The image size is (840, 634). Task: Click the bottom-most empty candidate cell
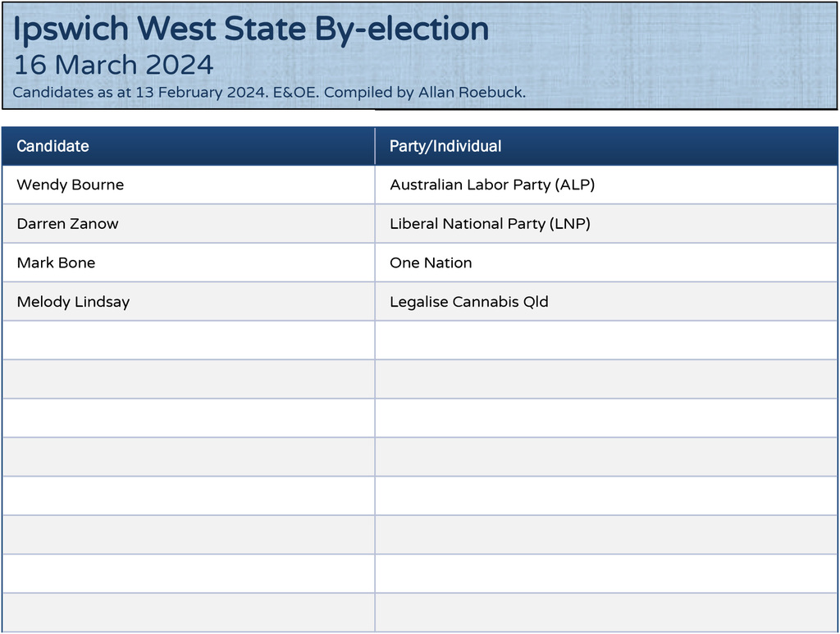[188, 613]
